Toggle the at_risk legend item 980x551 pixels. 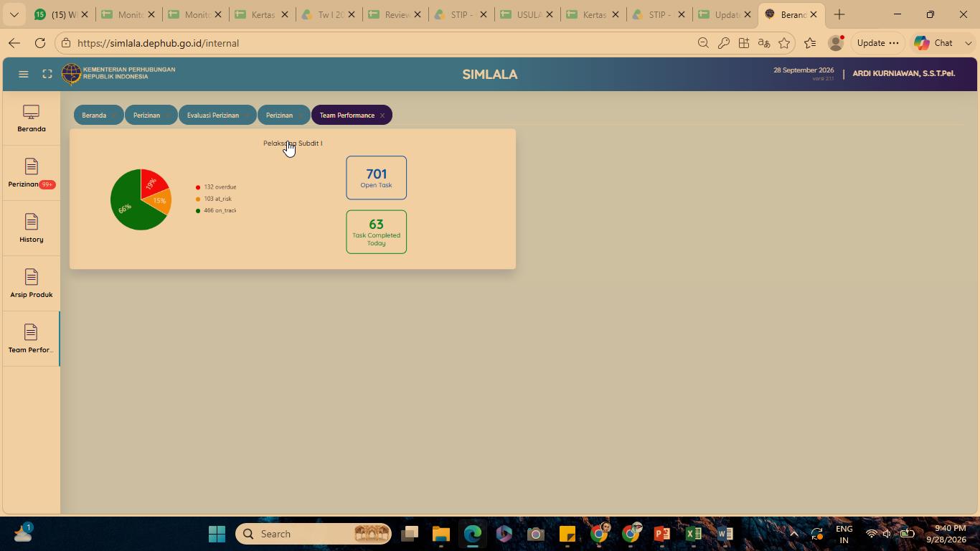point(214,199)
